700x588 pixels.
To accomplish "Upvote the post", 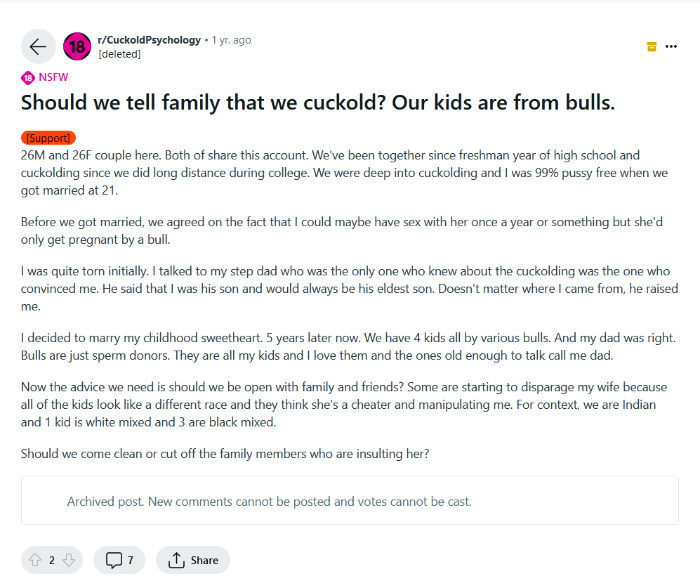I will point(34,560).
